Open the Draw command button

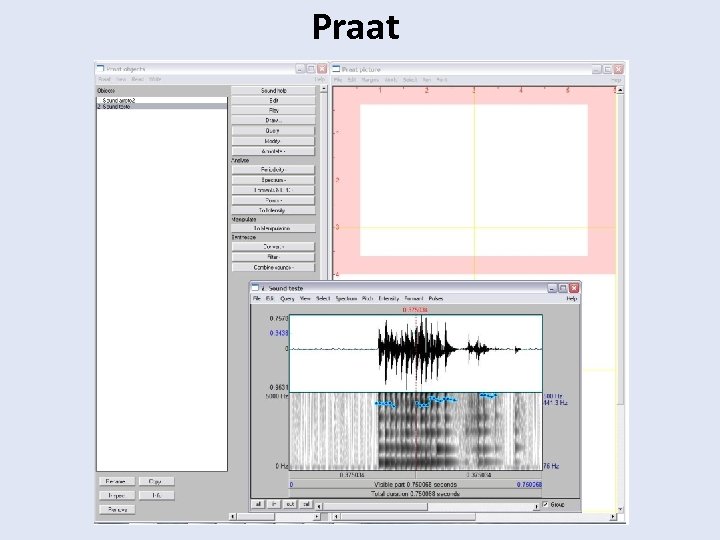tap(273, 121)
